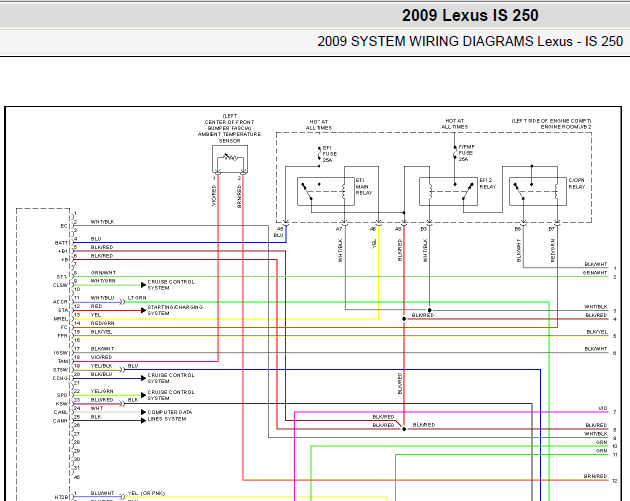Click the "2009 Lexus IS 250" title
This screenshot has height=501, width=630.
pos(470,15)
